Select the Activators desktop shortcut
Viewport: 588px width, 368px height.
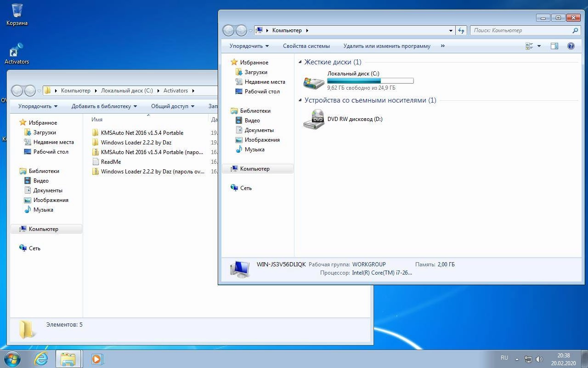coord(17,53)
